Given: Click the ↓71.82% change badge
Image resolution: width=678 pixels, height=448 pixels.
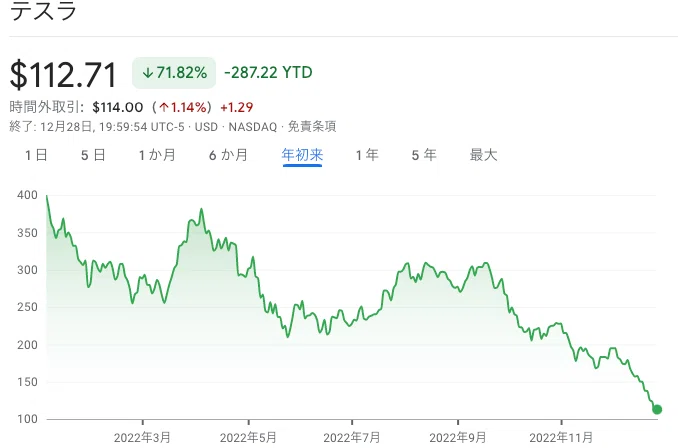Looking at the screenshot, I should tap(174, 73).
